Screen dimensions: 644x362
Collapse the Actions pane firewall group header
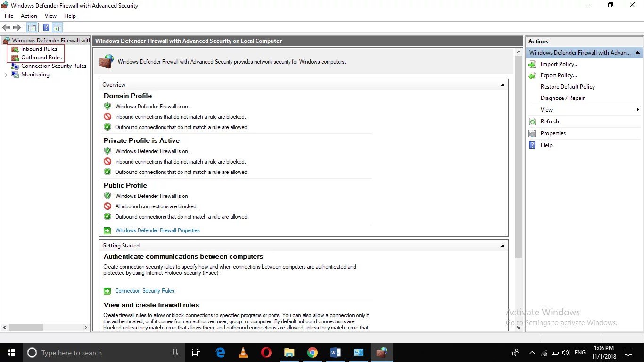point(637,53)
